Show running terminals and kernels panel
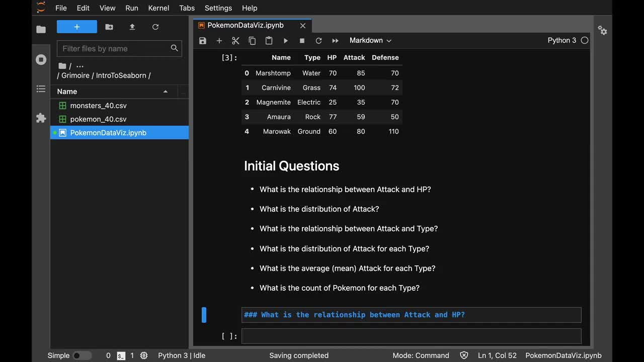 41,60
